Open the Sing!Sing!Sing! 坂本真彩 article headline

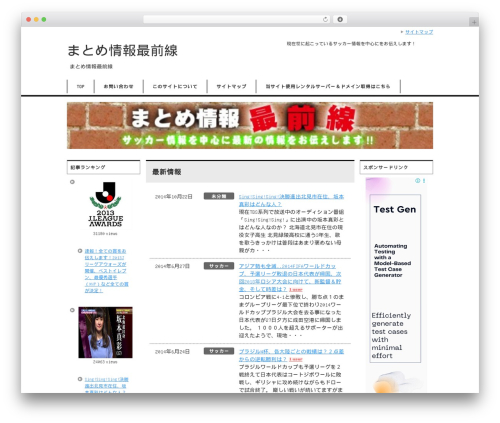pyautogui.click(x=291, y=200)
